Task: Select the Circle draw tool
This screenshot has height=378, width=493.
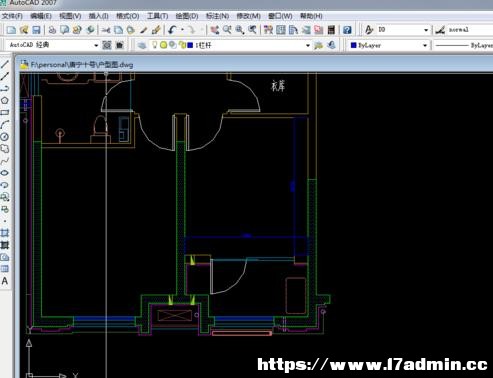Action: click(x=5, y=137)
